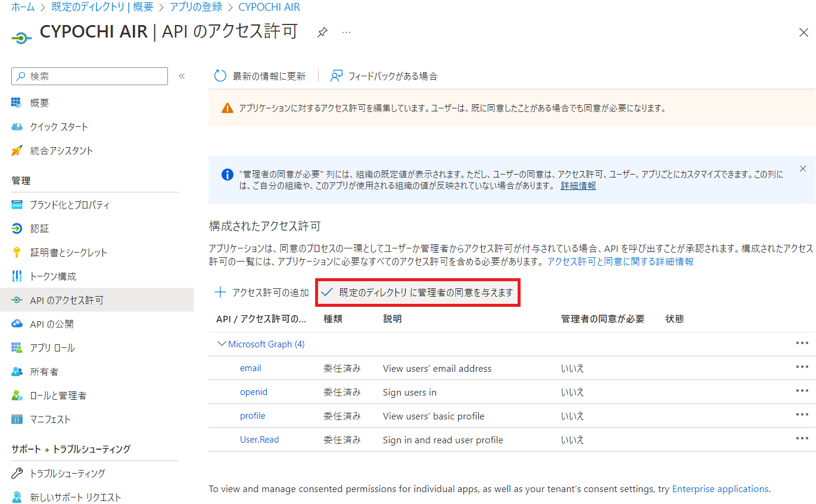The height and width of the screenshot is (504, 816).
Task: Click the API / アクセス許可の column header
Action: click(x=261, y=319)
